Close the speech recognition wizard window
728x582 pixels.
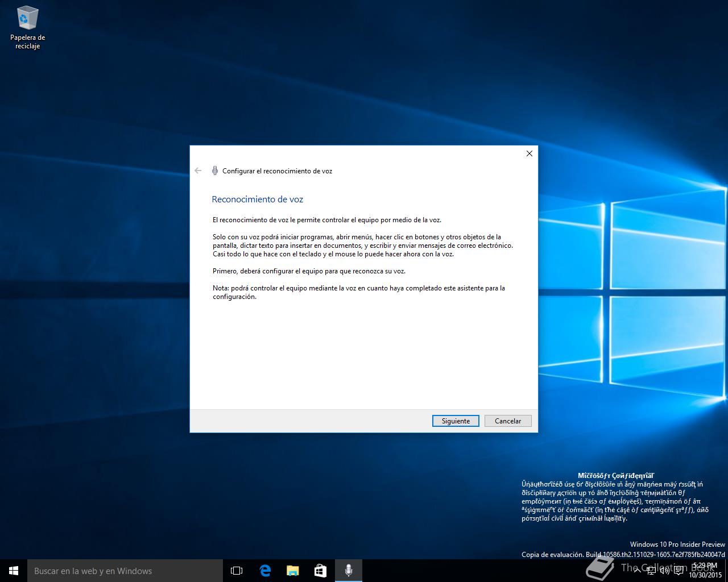pyautogui.click(x=529, y=153)
